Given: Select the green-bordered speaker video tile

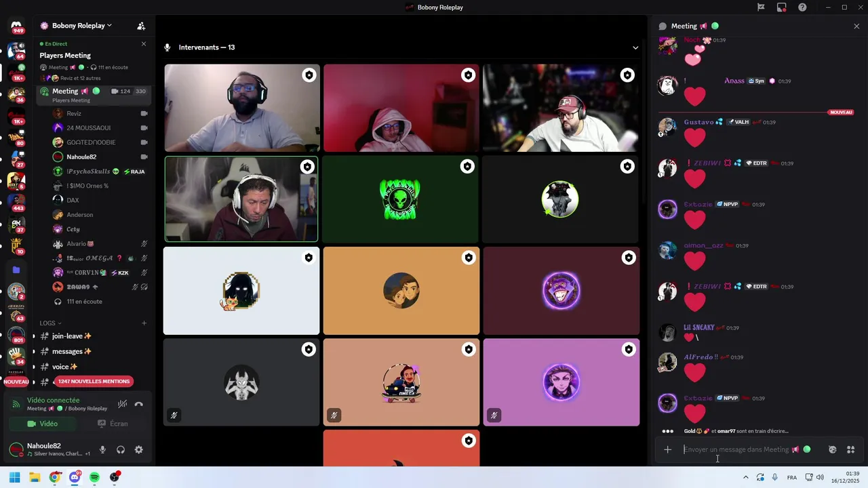Looking at the screenshot, I should point(241,199).
